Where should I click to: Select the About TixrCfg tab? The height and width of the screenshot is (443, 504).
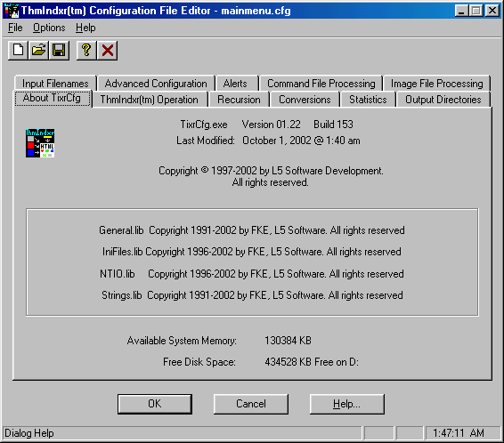[x=52, y=98]
